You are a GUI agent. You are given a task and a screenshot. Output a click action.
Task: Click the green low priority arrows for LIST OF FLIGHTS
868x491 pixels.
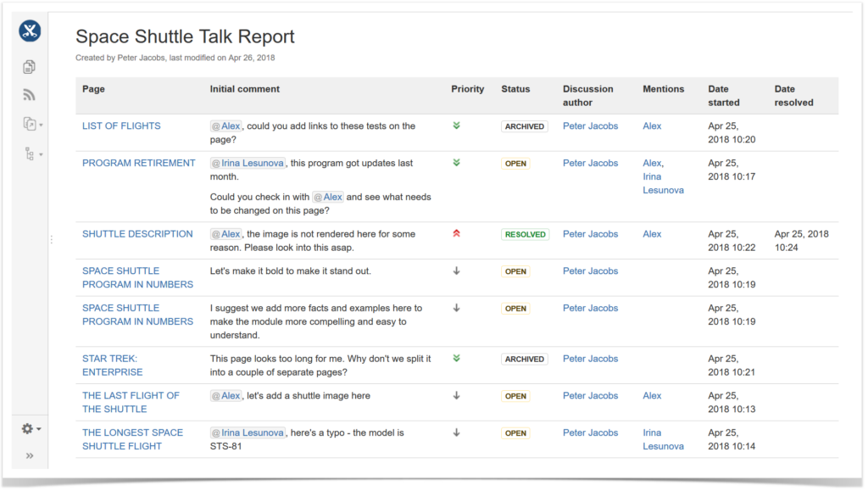tap(456, 126)
